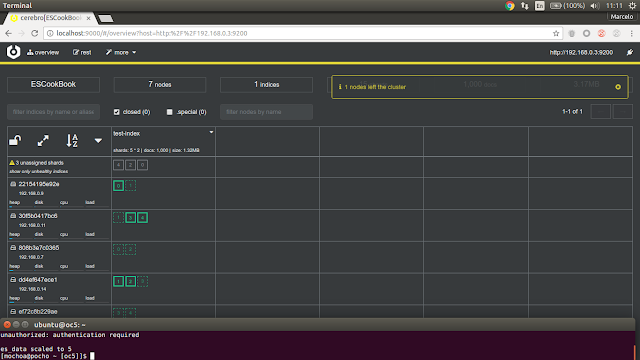Viewport: 640px width, 360px height.
Task: Open the Chrome menu three-dot icon
Action: pos(631,33)
